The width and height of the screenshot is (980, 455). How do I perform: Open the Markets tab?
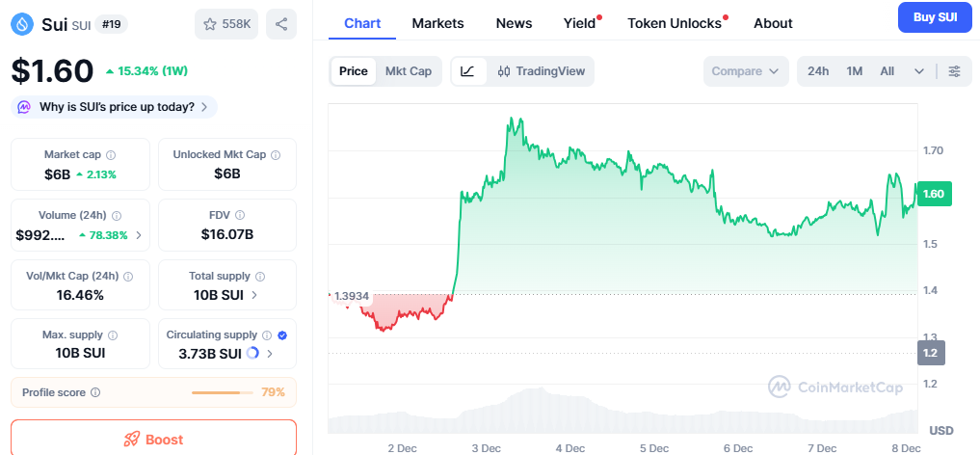pyautogui.click(x=437, y=23)
